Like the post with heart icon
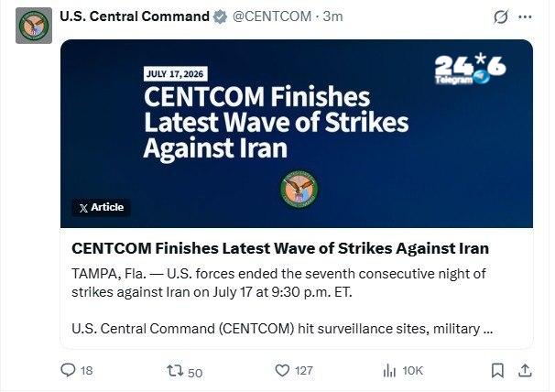Screen dimensions: 555x392 (x=282, y=370)
